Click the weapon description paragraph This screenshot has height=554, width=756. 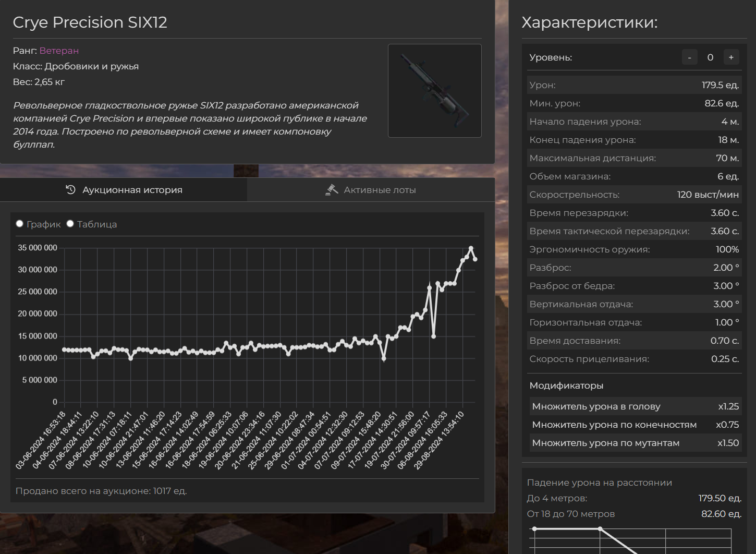click(190, 125)
